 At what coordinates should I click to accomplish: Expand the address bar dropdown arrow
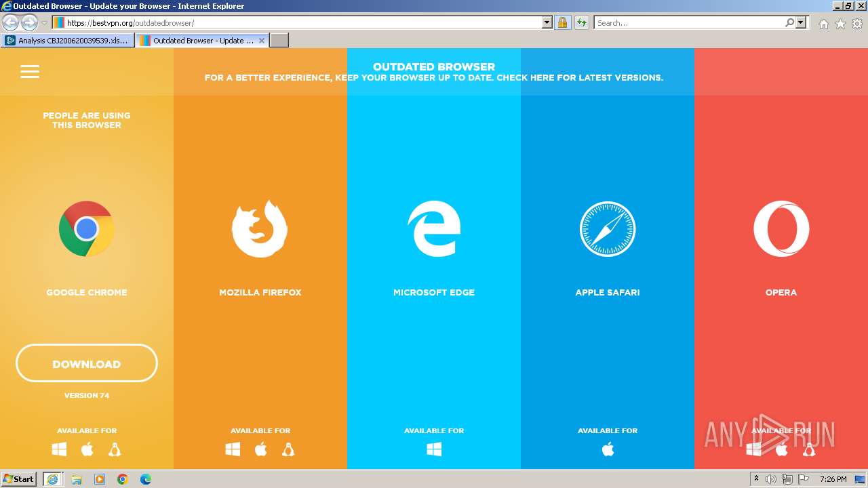click(547, 22)
